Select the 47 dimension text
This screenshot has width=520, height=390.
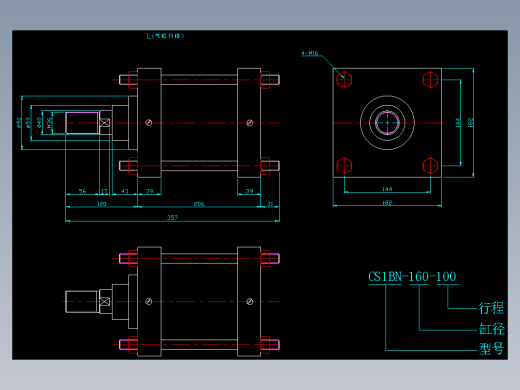tap(124, 191)
